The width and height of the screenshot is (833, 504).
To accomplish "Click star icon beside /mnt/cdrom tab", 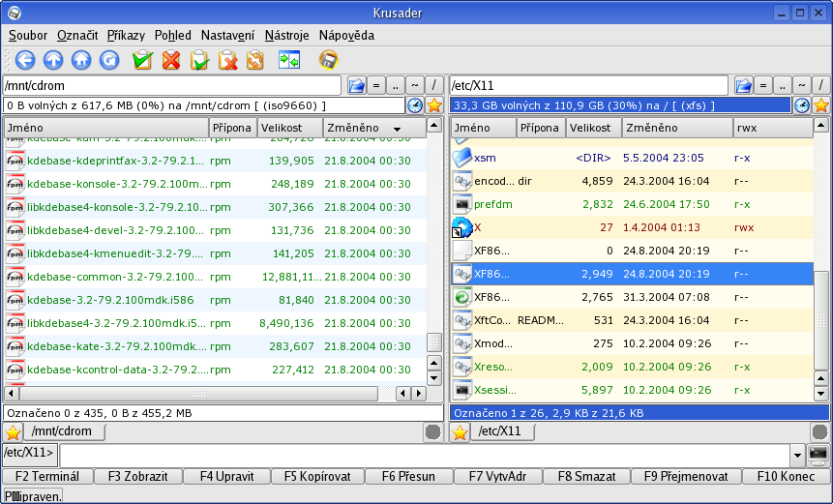I will (13, 432).
